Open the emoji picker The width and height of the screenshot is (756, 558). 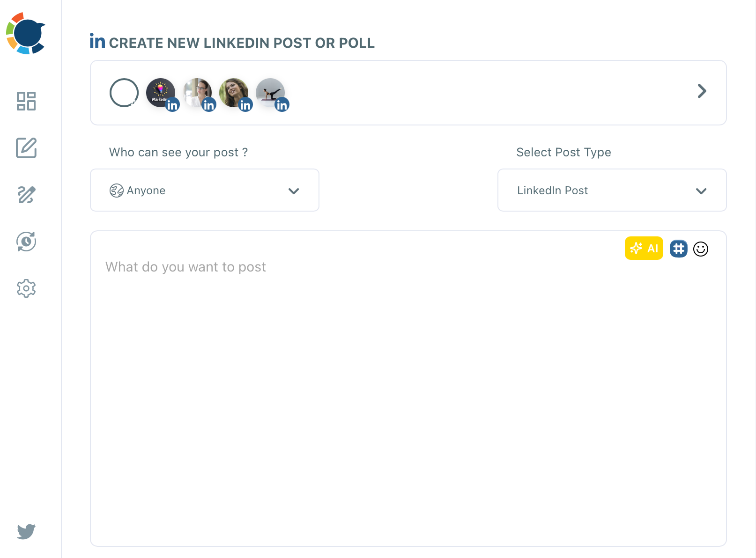701,249
